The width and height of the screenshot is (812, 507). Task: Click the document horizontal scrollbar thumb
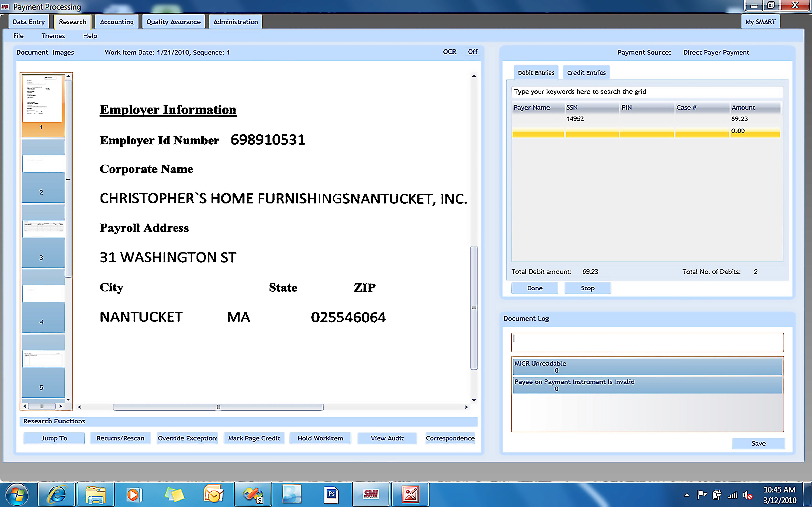tap(218, 407)
